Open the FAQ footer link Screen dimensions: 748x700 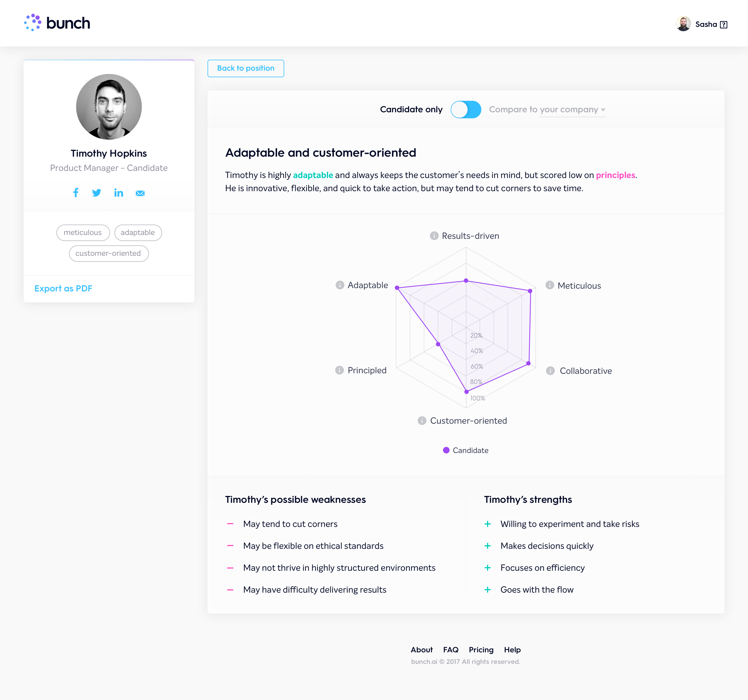450,650
